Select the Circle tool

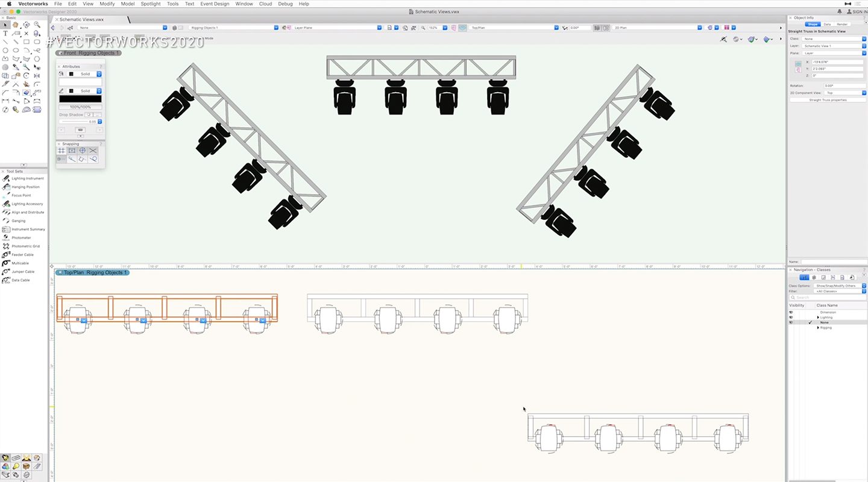(x=5, y=50)
